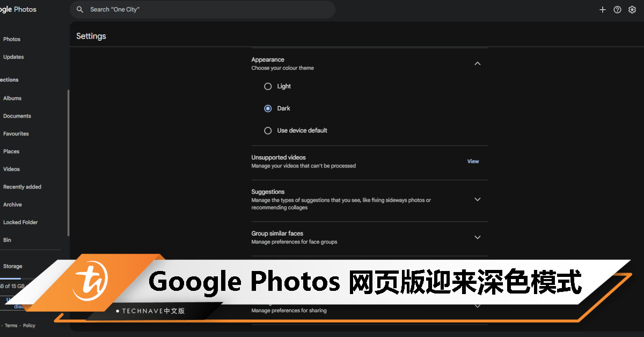Open the help question mark icon
This screenshot has height=337, width=644.
coord(618,10)
